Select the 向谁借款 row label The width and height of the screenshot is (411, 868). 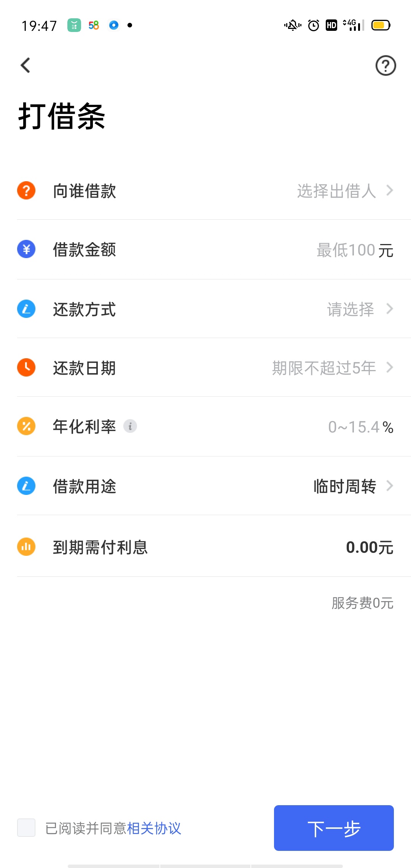pos(84,191)
